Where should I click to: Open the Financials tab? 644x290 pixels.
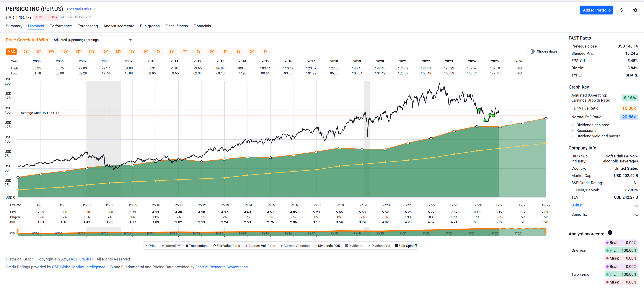[202, 26]
